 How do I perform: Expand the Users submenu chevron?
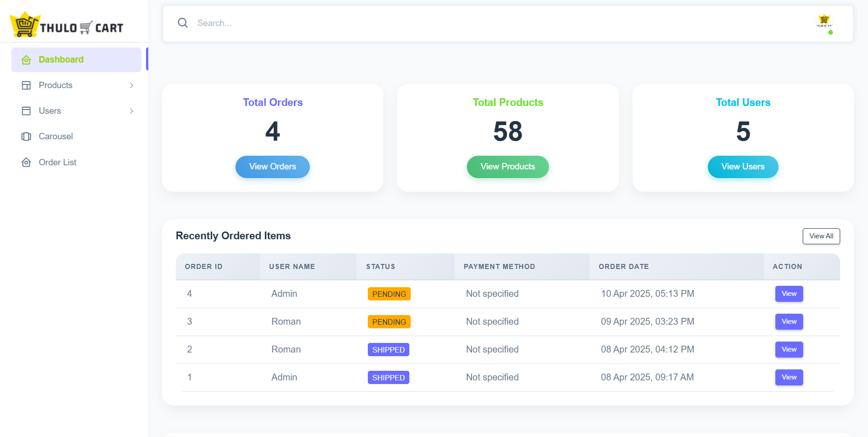pyautogui.click(x=131, y=111)
